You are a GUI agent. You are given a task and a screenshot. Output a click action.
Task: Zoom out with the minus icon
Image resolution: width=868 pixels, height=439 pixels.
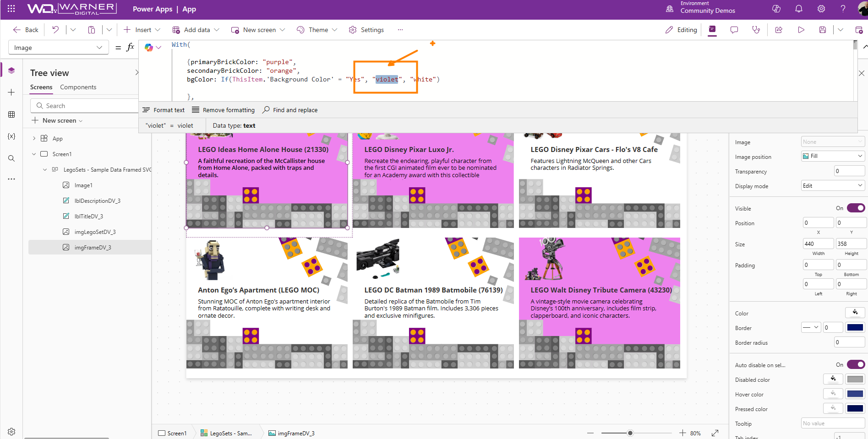pyautogui.click(x=590, y=433)
